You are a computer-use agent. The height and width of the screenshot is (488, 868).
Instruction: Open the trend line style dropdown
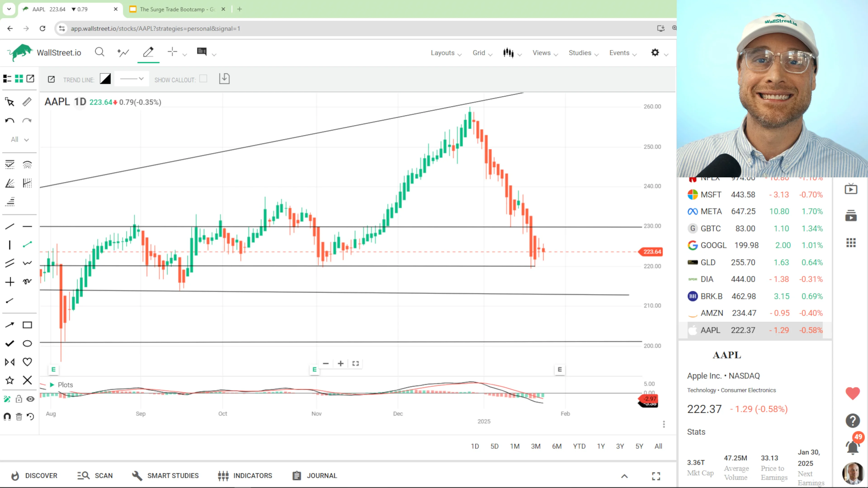pos(131,78)
